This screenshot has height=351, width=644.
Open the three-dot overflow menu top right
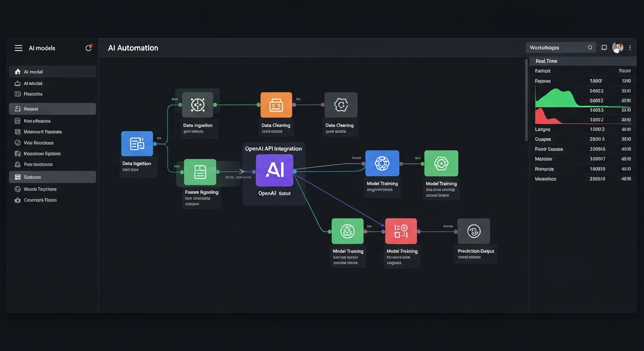point(630,47)
